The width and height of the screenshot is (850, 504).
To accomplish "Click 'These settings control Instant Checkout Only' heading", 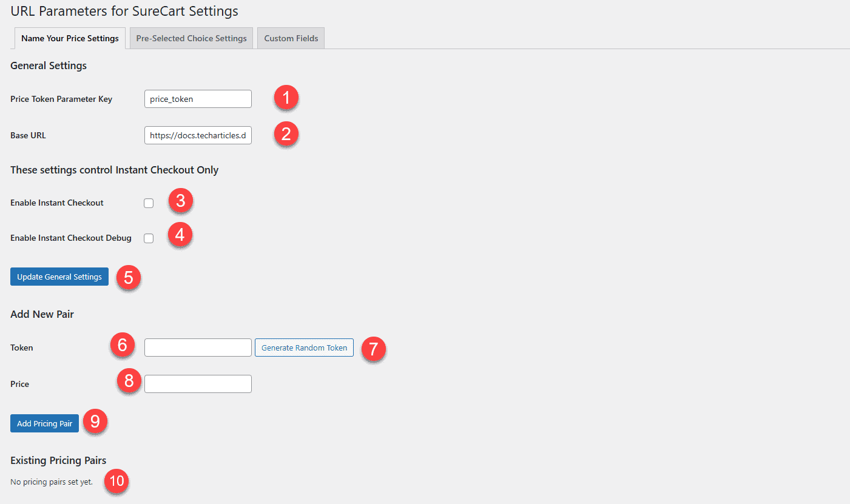I will pos(115,170).
